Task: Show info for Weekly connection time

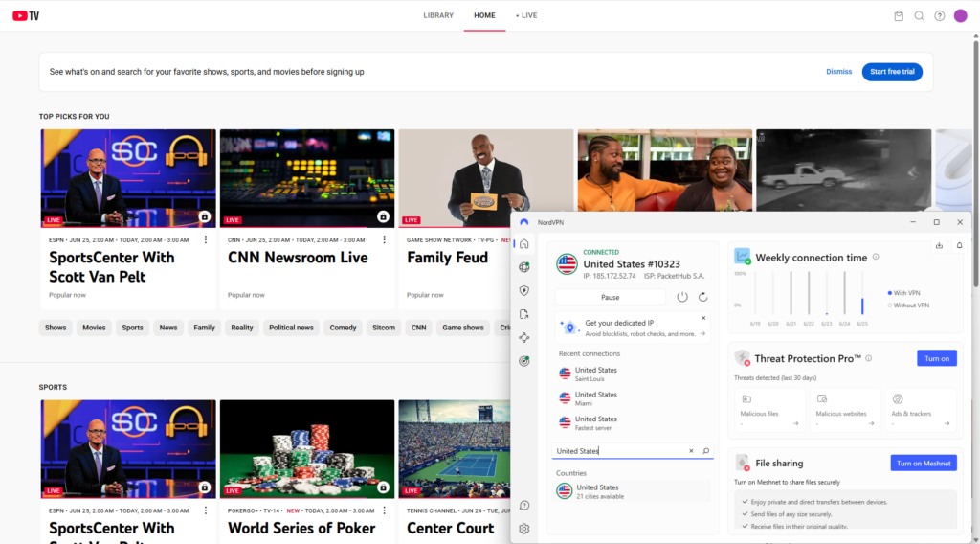Action: 876,257
